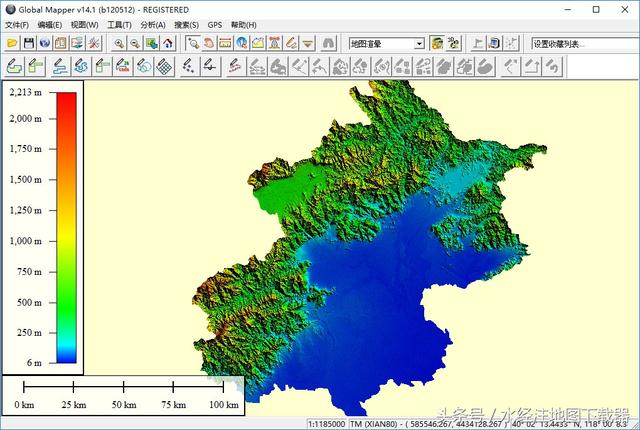Viewport: 640px width, 430px height.
Task: Open the 文件(F) menu
Action: pyautogui.click(x=17, y=25)
